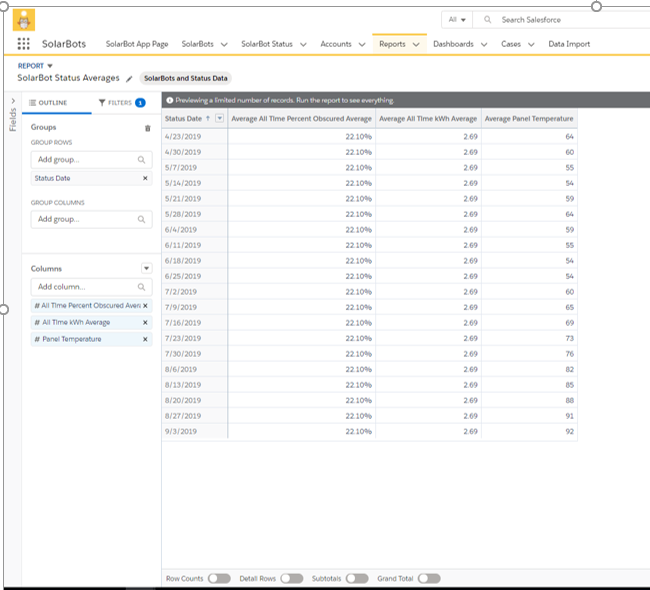Screen dimensions: 650x590
Task: Turn on the Grand Total toggle
Action: (x=429, y=578)
